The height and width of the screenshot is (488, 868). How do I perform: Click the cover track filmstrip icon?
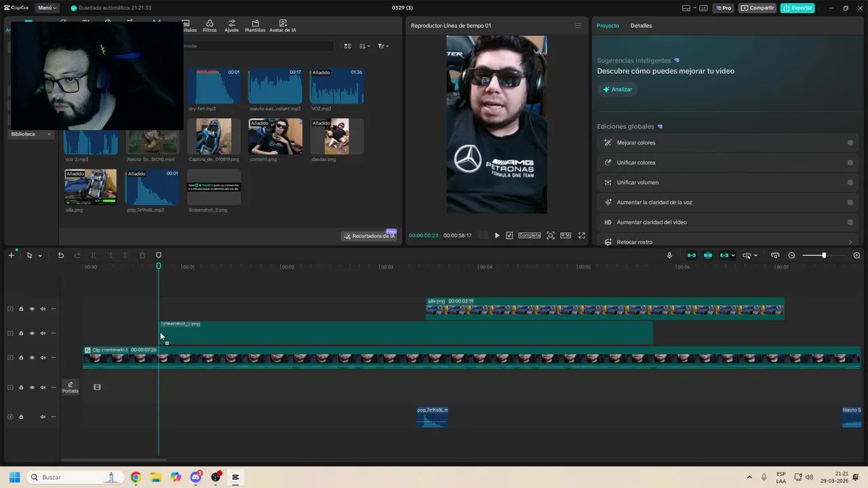pyautogui.click(x=97, y=387)
